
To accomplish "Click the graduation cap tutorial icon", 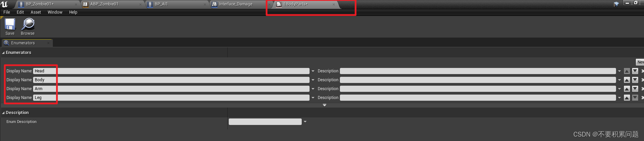I will coord(616,4).
